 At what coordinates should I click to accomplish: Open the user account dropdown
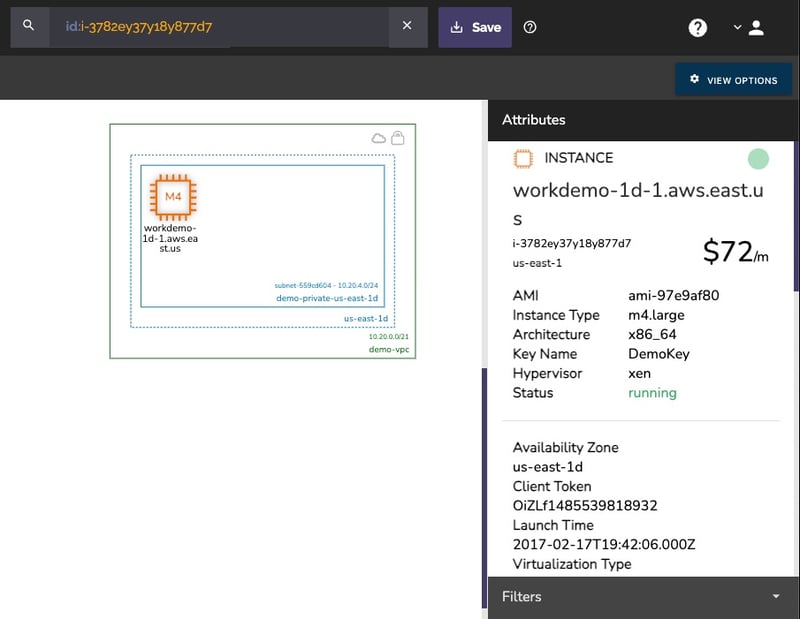(x=748, y=28)
